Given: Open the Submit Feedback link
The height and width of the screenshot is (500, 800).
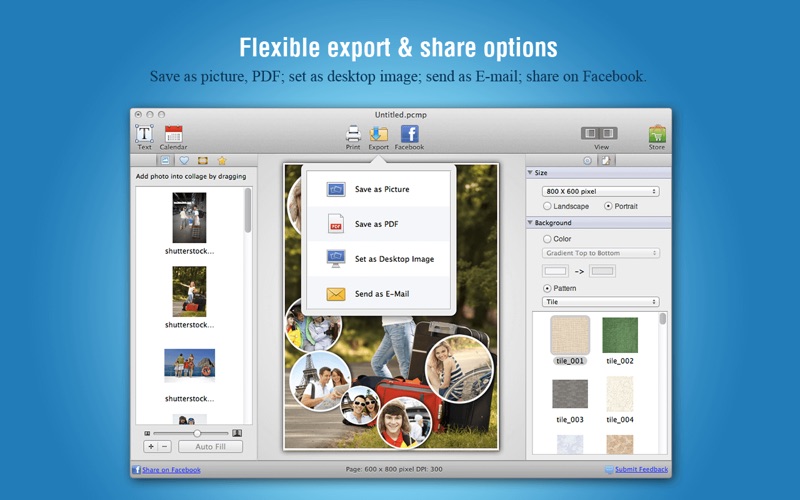Looking at the screenshot, I should [641, 469].
